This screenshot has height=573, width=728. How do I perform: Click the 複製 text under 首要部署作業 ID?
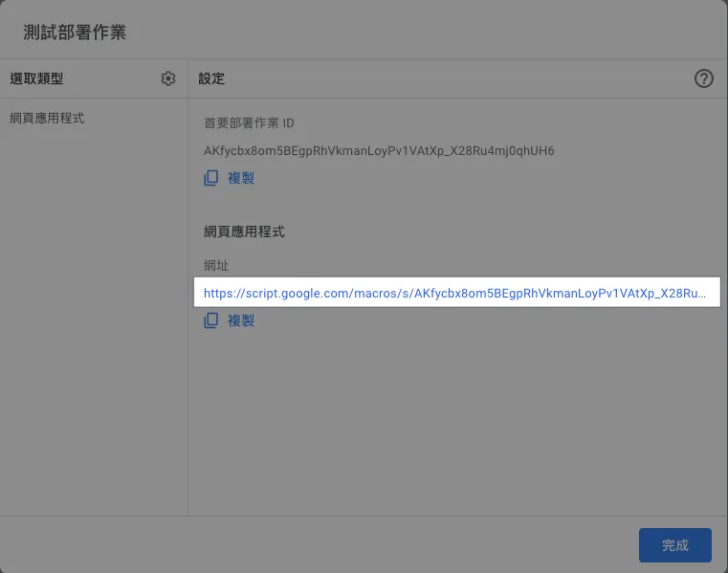click(x=241, y=178)
